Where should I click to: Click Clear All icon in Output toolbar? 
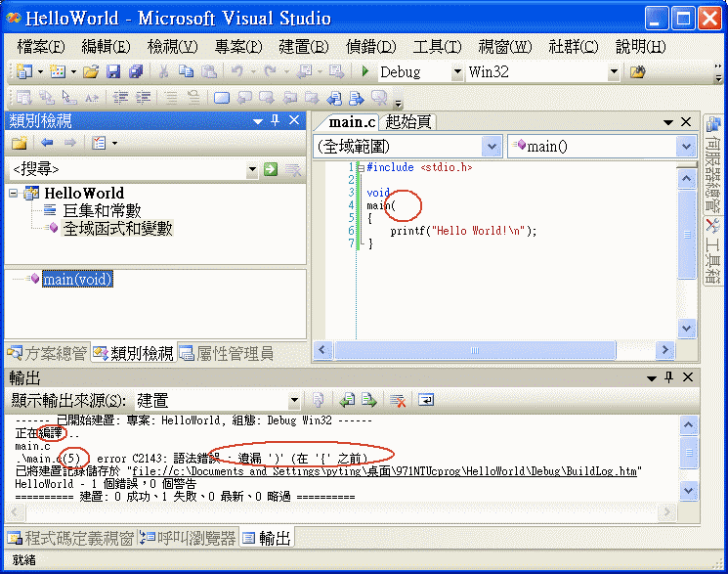398,400
